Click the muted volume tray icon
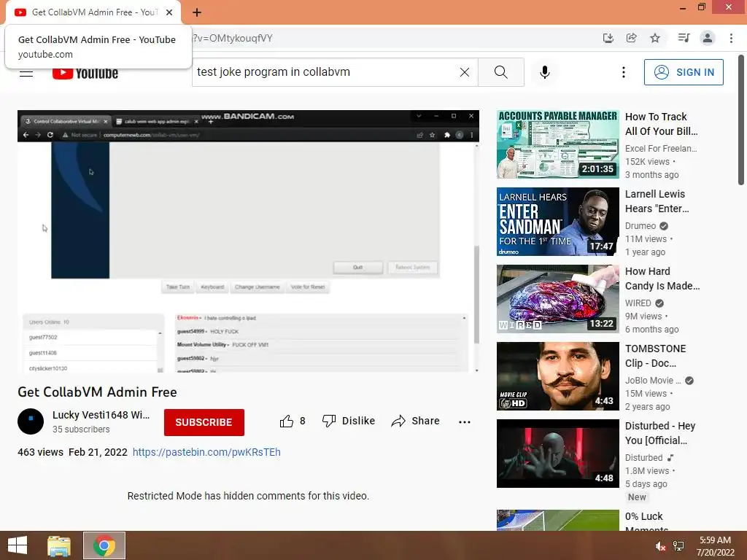 [x=661, y=546]
